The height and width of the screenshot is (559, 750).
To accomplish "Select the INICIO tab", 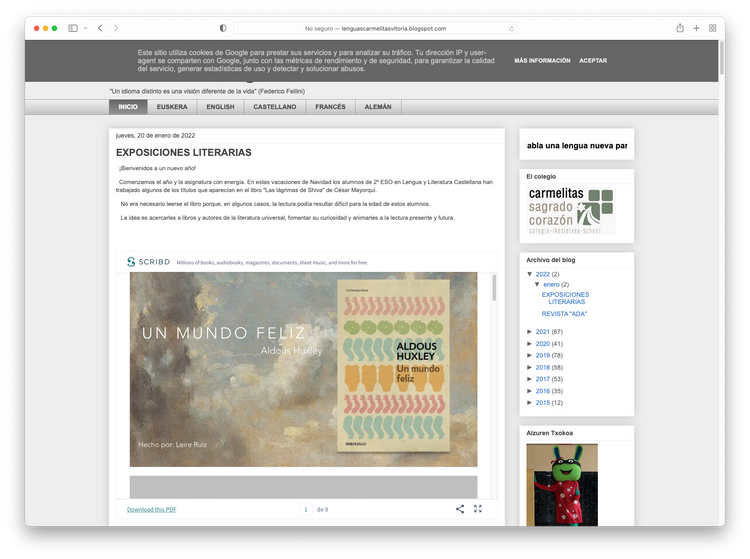I will (128, 107).
